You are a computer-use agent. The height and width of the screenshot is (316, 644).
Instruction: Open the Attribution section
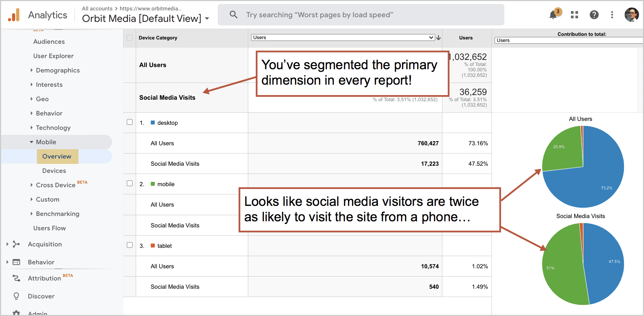pyautogui.click(x=44, y=278)
